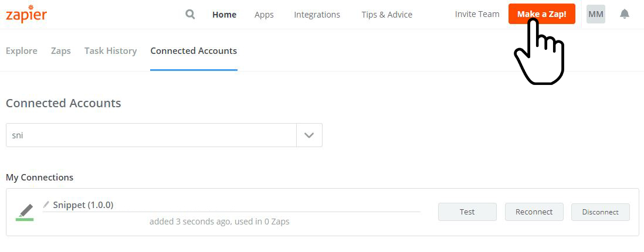Switch to the Zaps tab
This screenshot has height=252, width=644.
coord(61,51)
